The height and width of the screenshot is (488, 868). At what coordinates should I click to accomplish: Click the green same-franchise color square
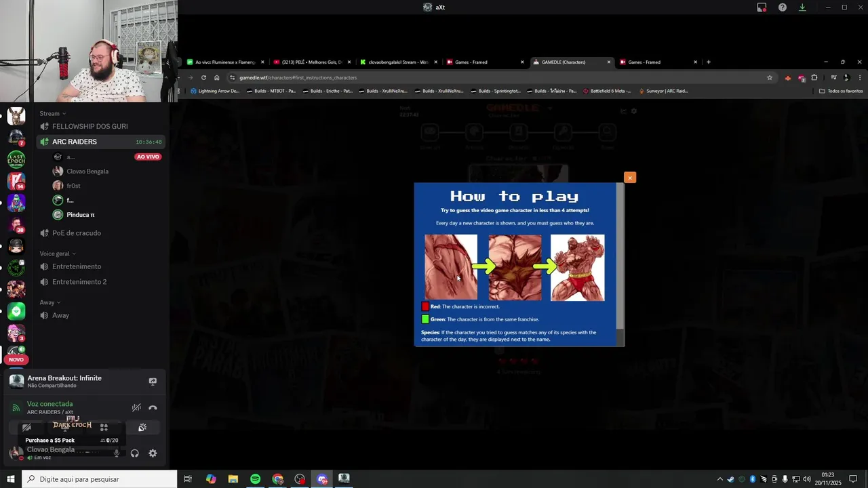425,319
